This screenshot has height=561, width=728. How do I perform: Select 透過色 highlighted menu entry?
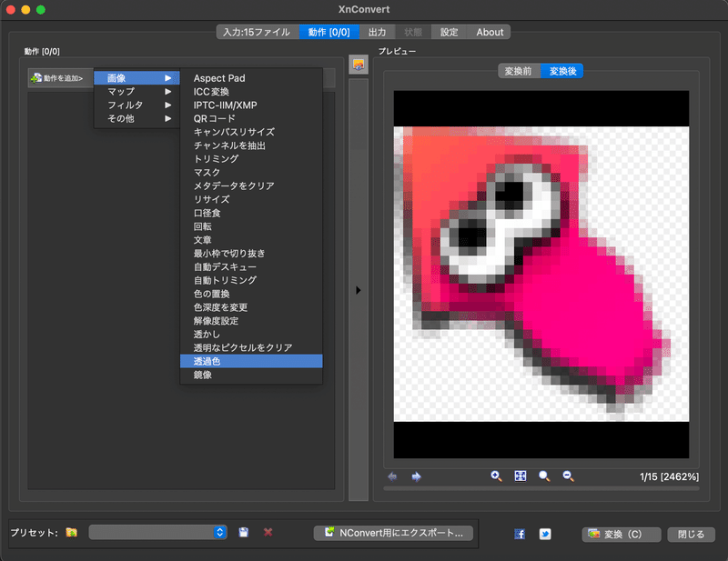(x=251, y=361)
